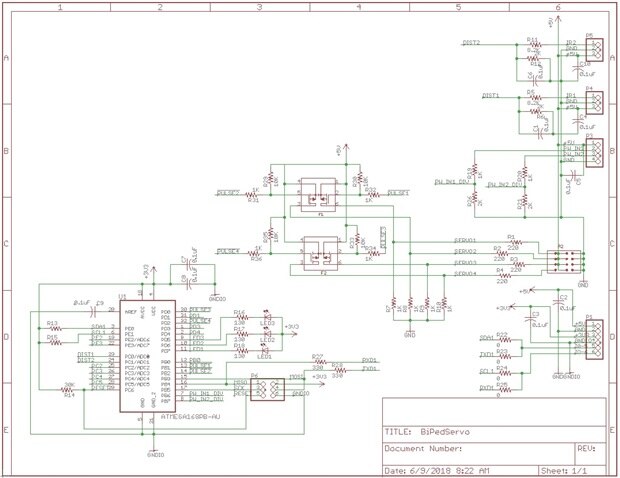
Task: Select capacitor C4 below connector P4
Action: click(x=576, y=122)
